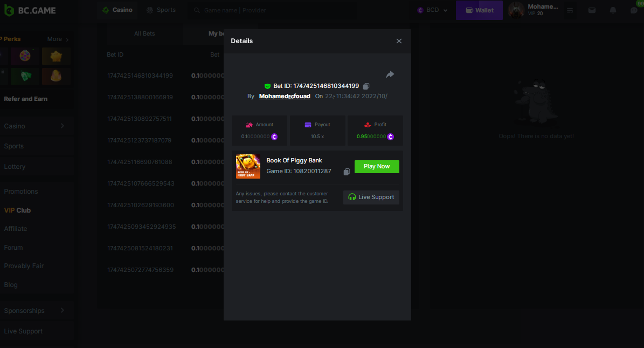Screen dimensions: 644x348
Task: Click the share arrow icon in Details
Action: coord(390,74)
